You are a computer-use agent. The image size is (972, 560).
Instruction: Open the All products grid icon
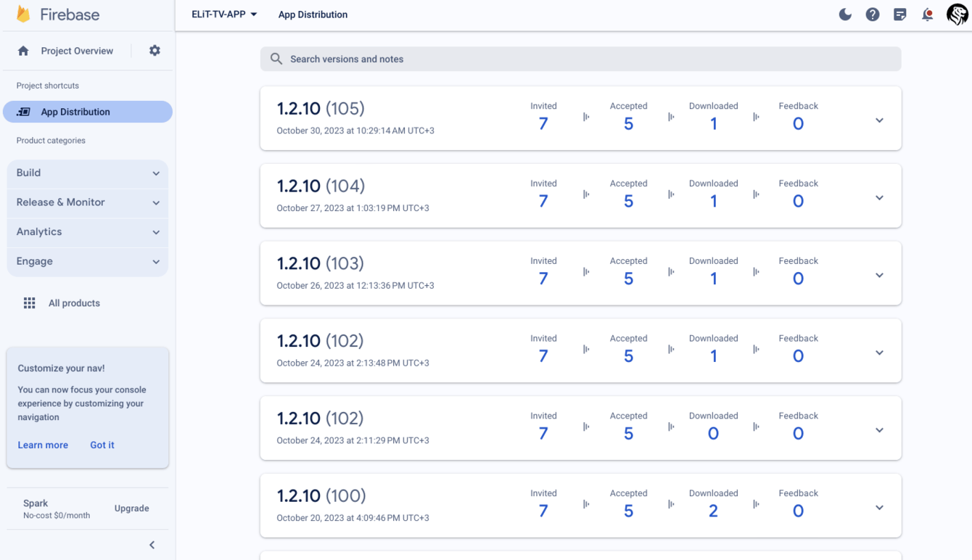coord(29,303)
